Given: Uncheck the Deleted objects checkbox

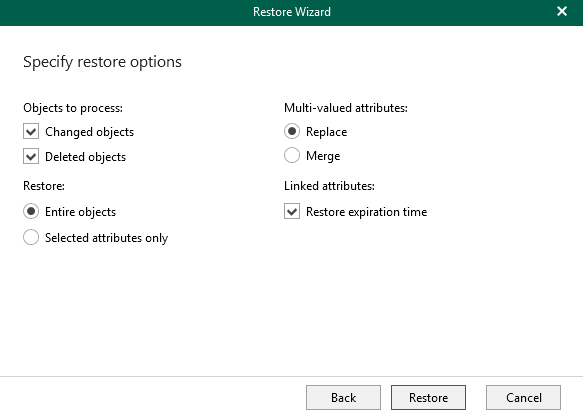Looking at the screenshot, I should (x=31, y=157).
